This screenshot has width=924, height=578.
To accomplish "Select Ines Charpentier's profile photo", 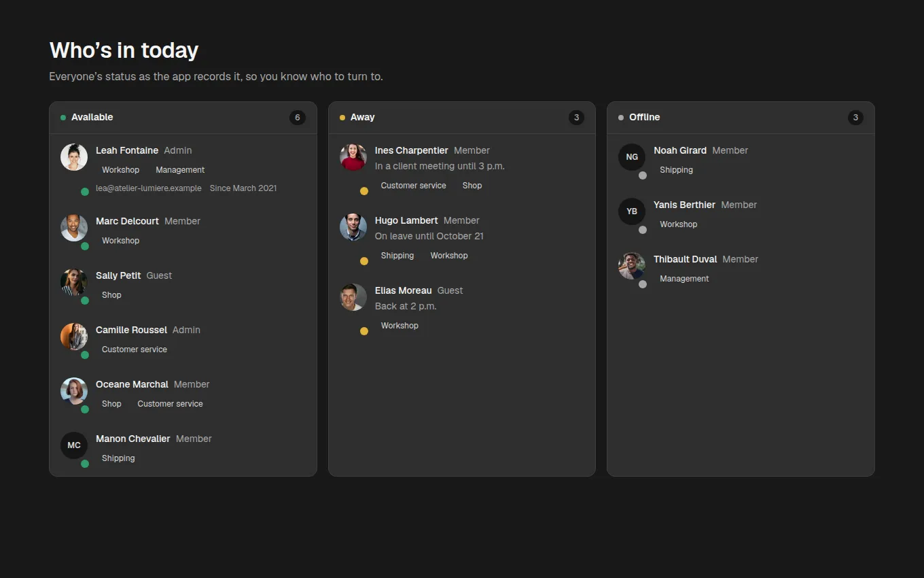I will pos(353,157).
